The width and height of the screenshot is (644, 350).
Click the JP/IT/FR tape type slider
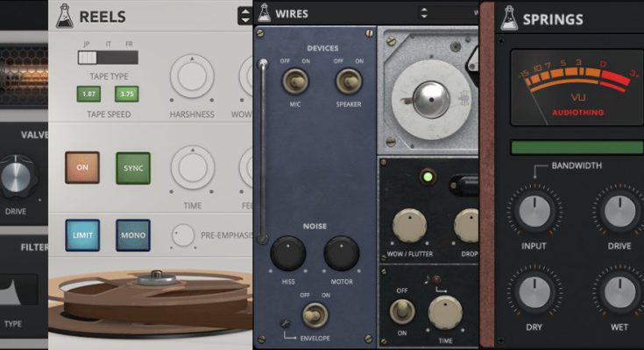pos(96,57)
